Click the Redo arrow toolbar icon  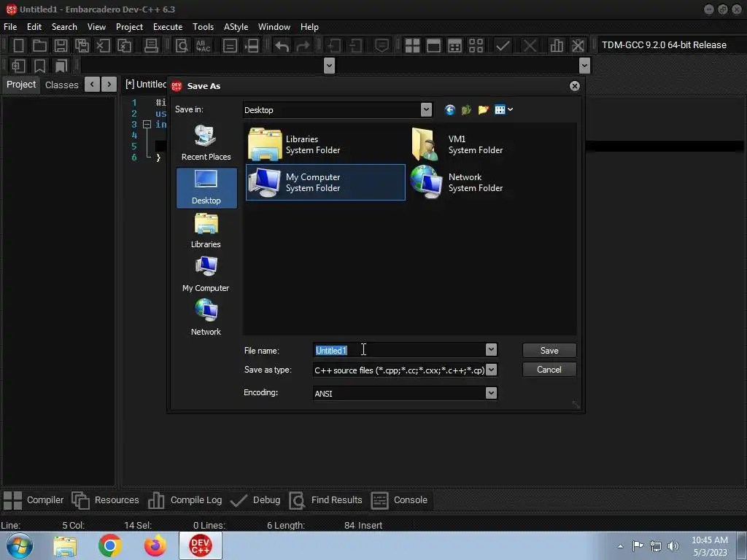click(303, 46)
